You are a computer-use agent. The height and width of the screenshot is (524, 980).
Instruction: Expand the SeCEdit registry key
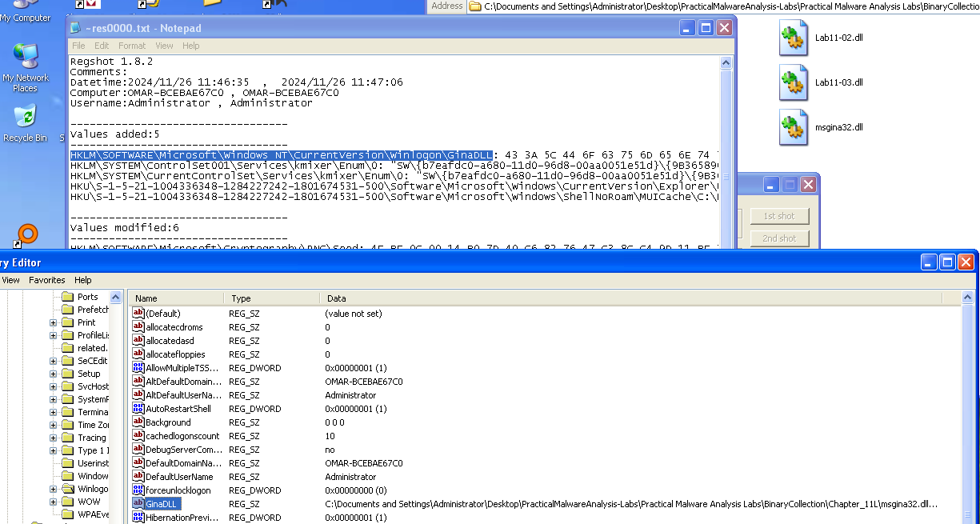tap(54, 361)
